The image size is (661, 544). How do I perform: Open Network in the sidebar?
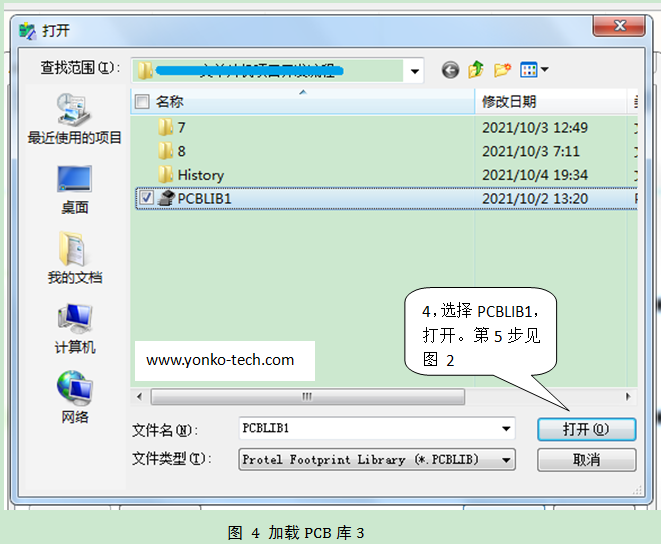74,398
